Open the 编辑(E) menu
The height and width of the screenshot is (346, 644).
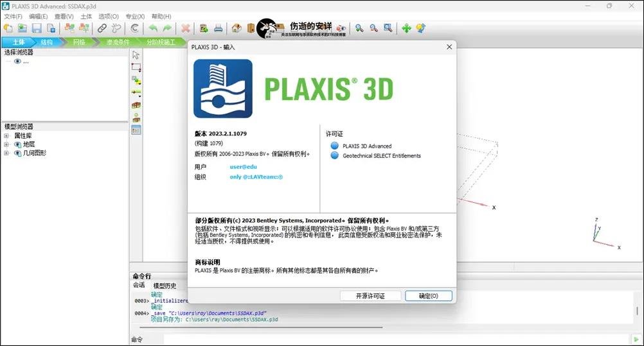click(38, 17)
